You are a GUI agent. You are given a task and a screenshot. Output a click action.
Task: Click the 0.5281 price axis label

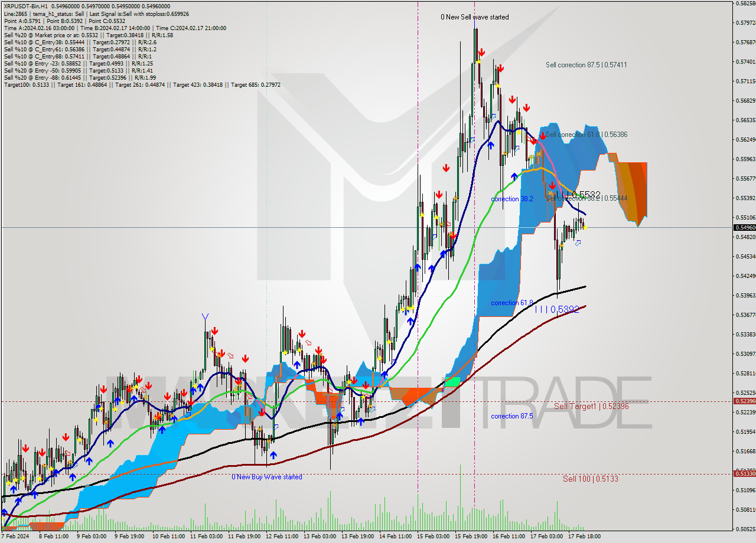point(745,373)
